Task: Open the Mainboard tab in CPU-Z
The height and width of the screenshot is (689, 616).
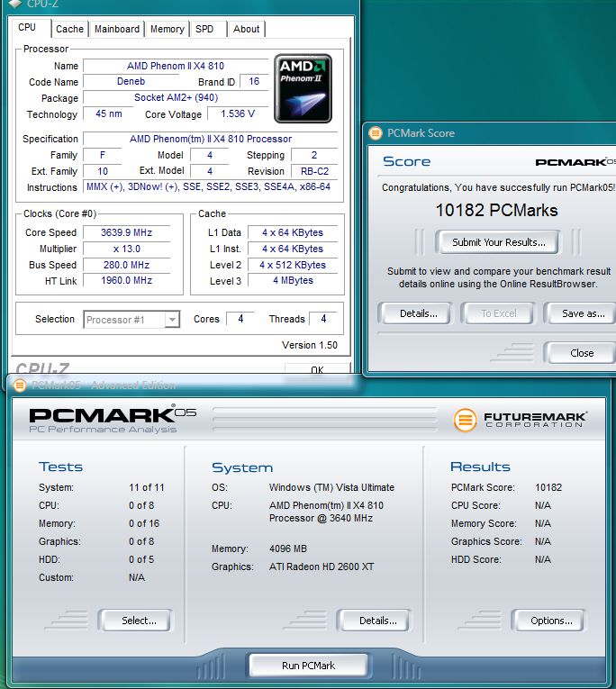Action: click(x=117, y=29)
